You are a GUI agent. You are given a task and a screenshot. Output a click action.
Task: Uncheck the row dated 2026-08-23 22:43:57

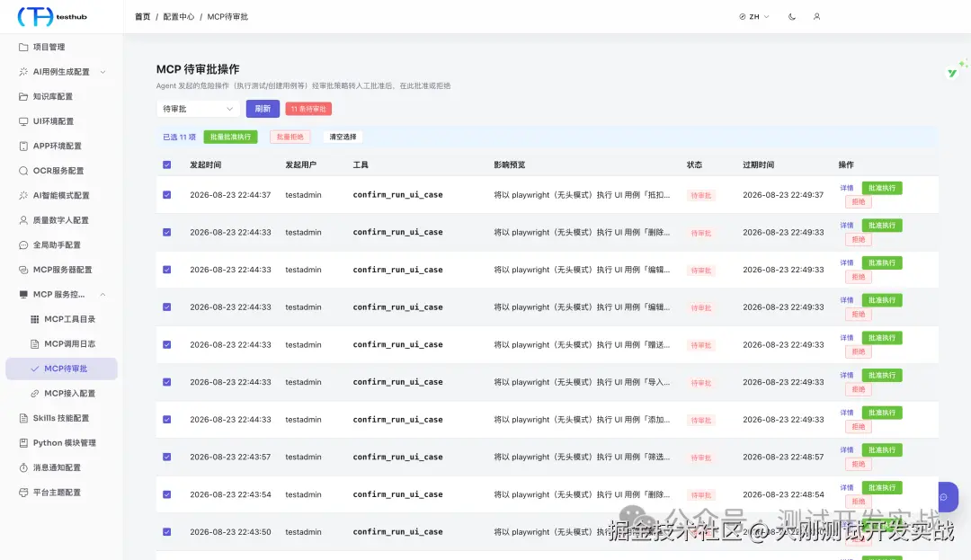(x=166, y=457)
